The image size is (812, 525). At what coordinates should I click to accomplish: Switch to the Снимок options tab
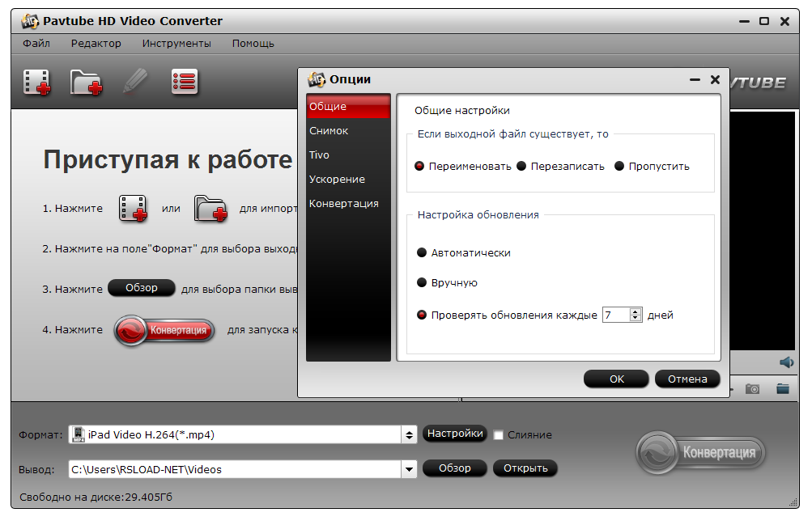pos(348,131)
